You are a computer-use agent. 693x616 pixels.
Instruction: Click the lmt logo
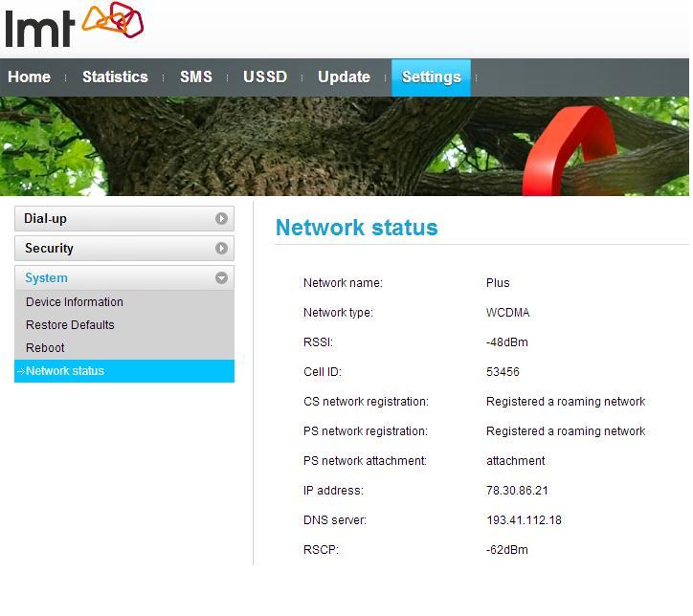coord(74,25)
